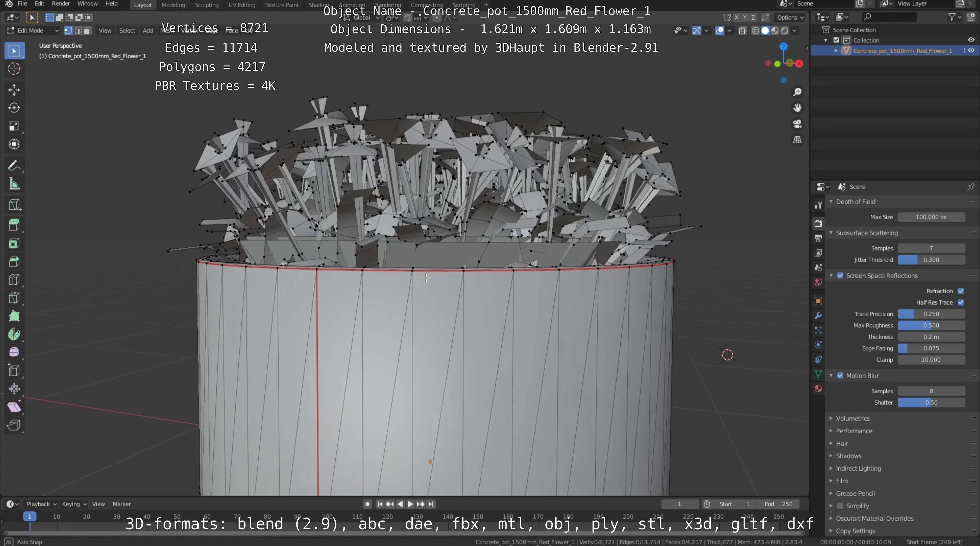Select the Move tool
This screenshot has width=980, height=546.
[15, 90]
